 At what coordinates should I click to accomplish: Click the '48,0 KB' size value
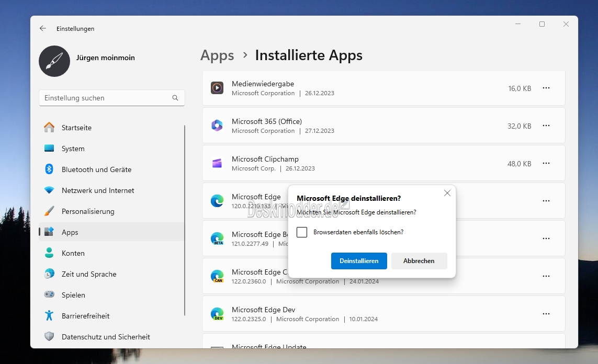(x=519, y=164)
